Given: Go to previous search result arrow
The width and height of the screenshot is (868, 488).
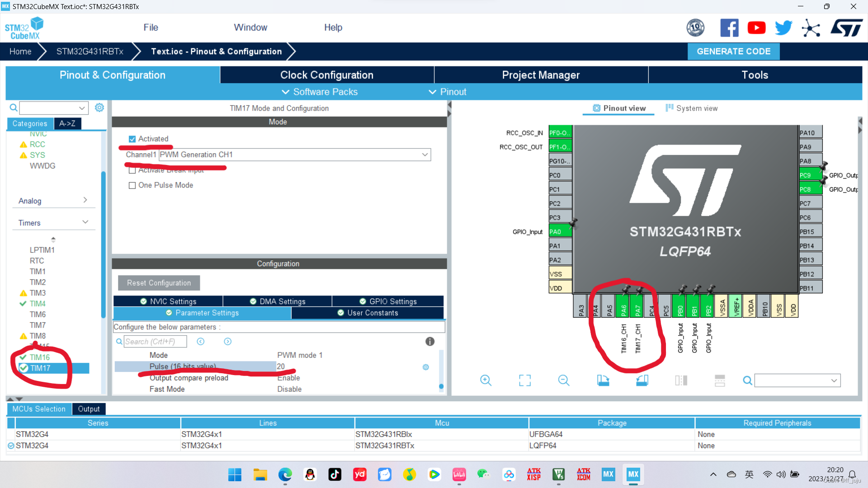Looking at the screenshot, I should tap(201, 342).
